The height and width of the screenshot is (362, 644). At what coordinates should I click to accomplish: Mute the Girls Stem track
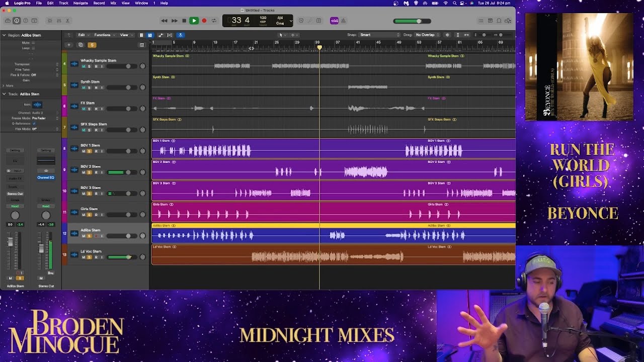[84, 215]
